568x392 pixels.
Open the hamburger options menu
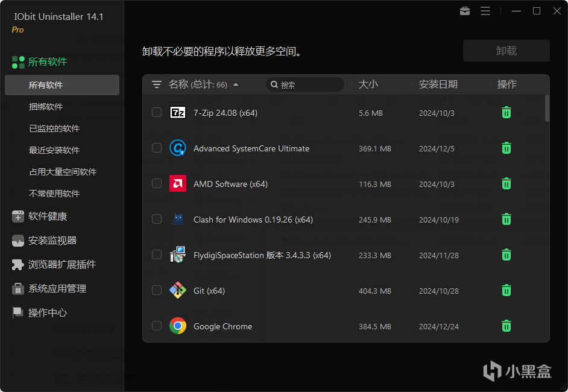[485, 11]
